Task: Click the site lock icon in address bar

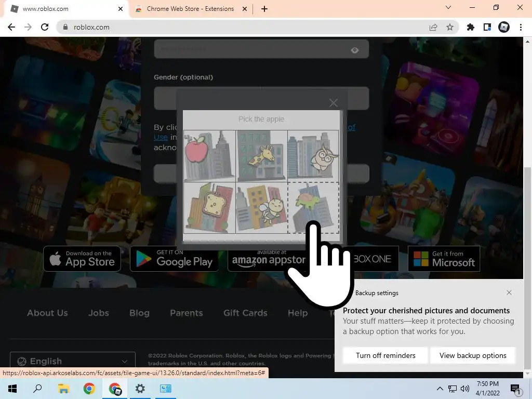Action: 65,27
